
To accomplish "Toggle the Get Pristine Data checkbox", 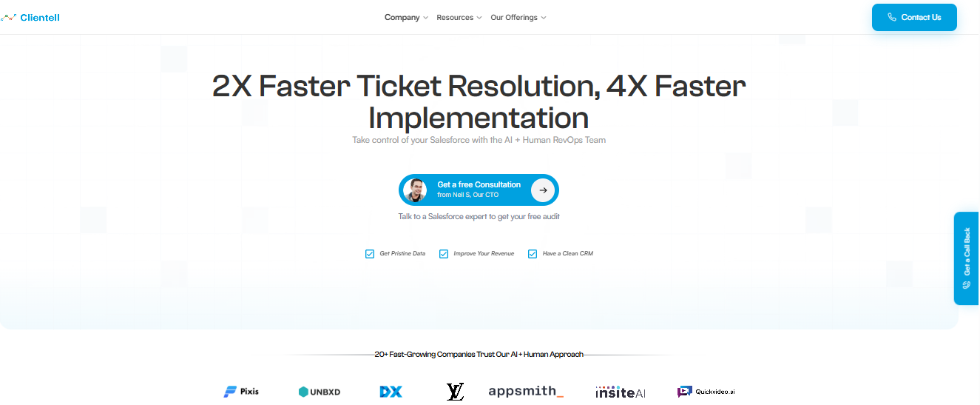I will 370,254.
